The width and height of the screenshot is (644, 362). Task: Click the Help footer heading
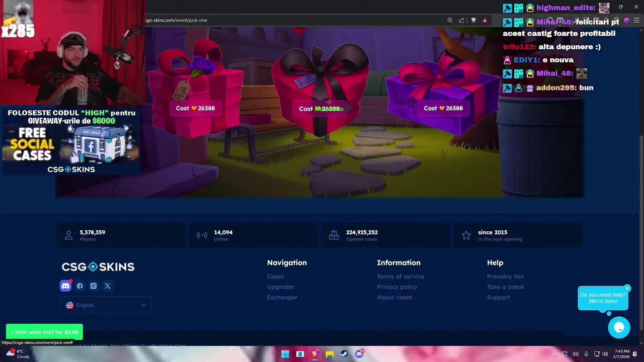495,262
